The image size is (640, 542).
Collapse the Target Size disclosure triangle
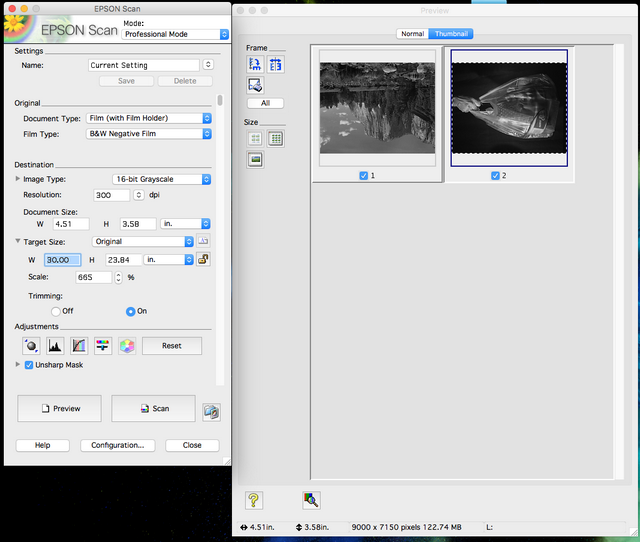[x=18, y=241]
